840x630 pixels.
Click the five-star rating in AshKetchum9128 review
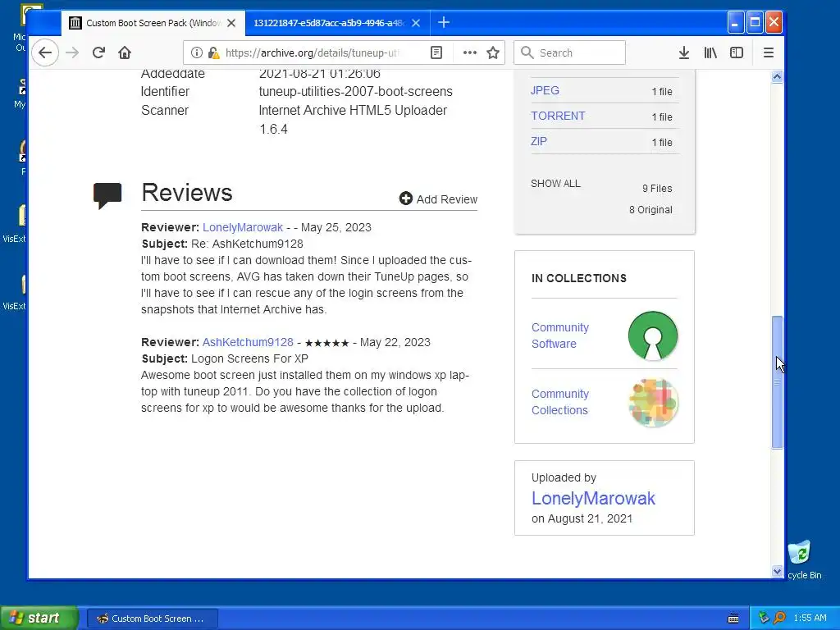[x=326, y=343]
